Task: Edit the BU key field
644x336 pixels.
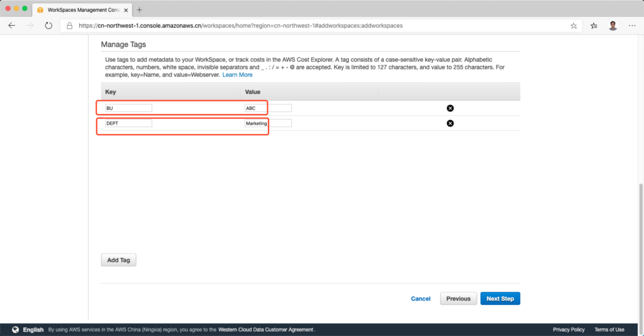Action: click(128, 108)
